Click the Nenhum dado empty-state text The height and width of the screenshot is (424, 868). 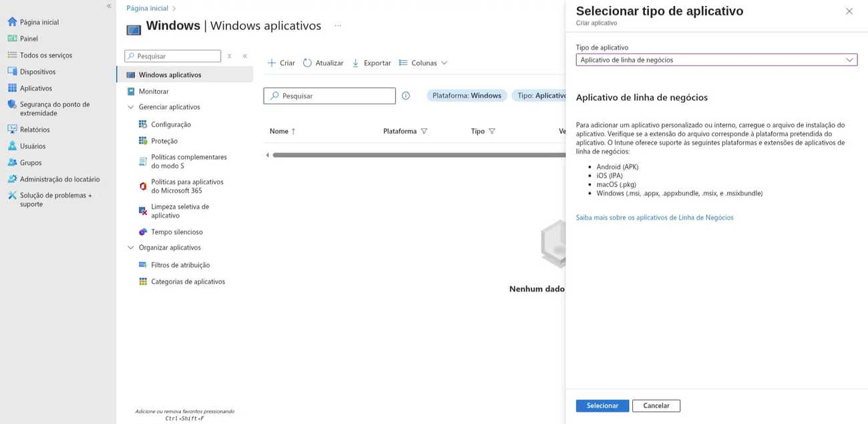coord(537,289)
